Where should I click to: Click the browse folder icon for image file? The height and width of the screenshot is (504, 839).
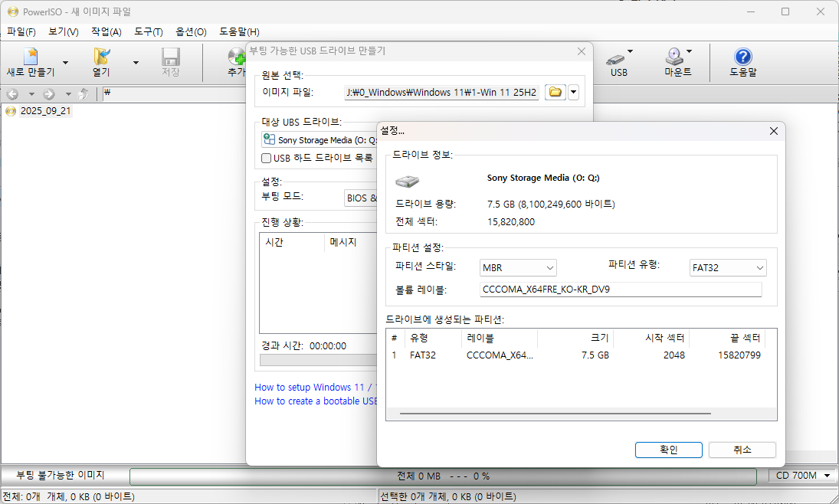coord(556,92)
